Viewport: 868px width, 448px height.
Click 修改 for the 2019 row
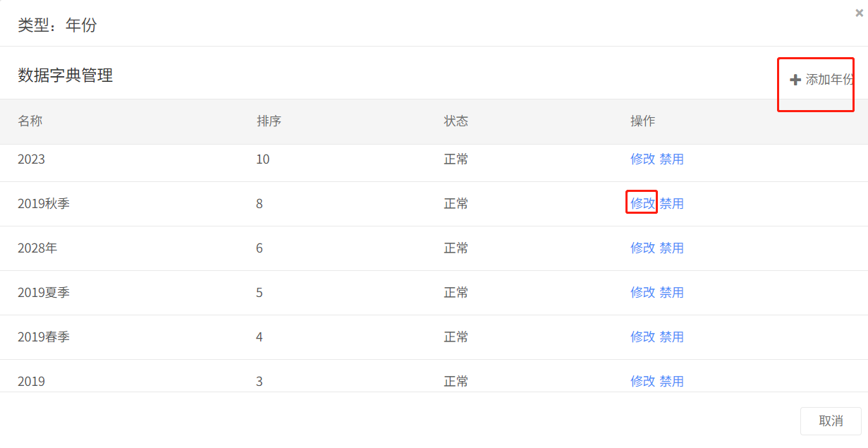(642, 381)
